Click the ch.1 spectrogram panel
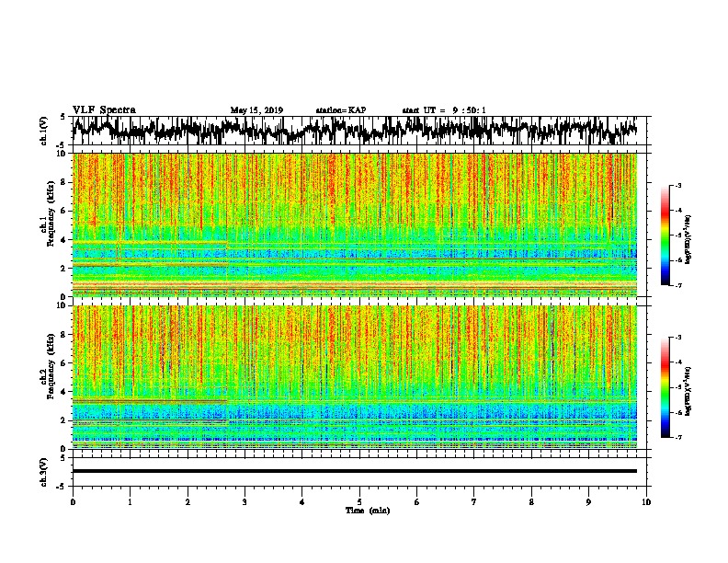Image resolution: width=728 pixels, height=563 pixels. point(355,224)
